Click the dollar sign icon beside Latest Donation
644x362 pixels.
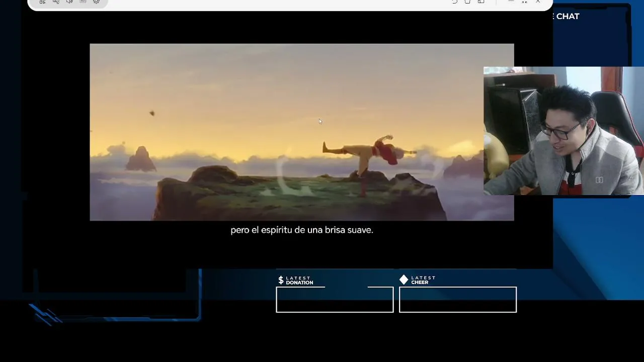pyautogui.click(x=281, y=280)
